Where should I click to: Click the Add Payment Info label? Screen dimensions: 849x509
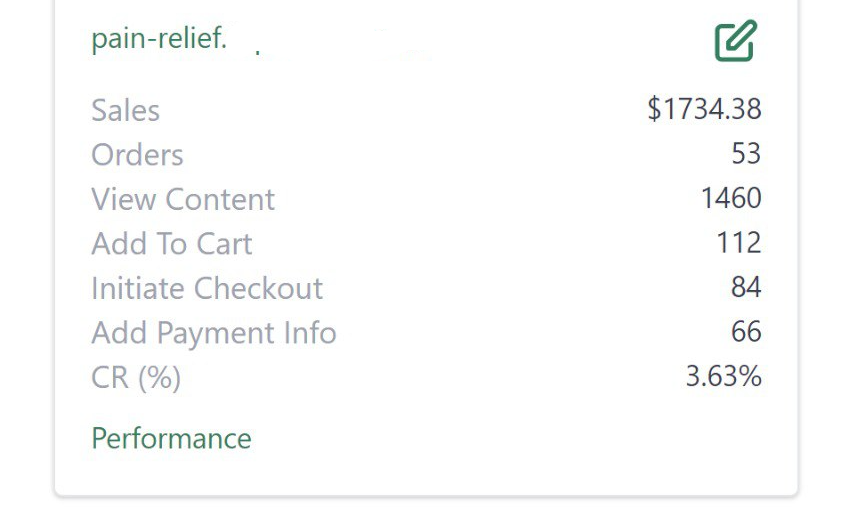point(213,333)
